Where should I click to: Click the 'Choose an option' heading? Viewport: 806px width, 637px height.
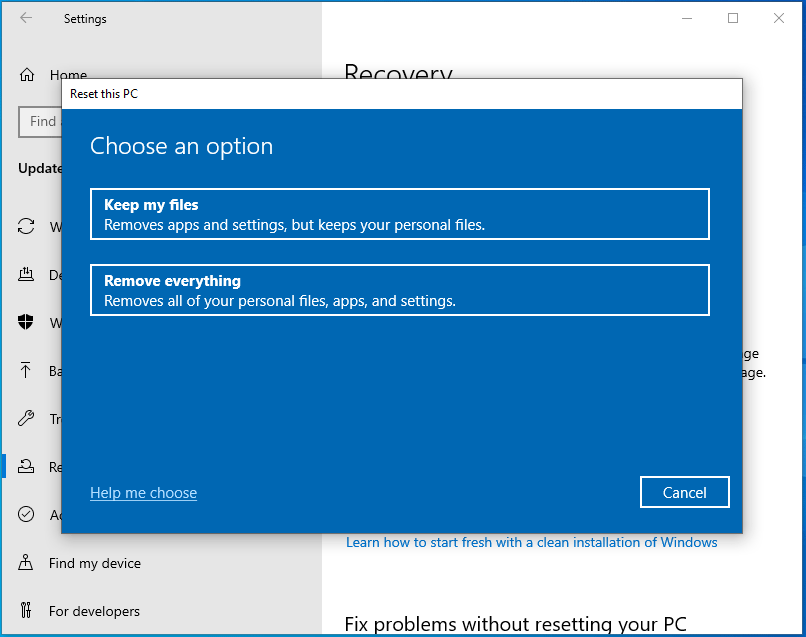(x=181, y=147)
